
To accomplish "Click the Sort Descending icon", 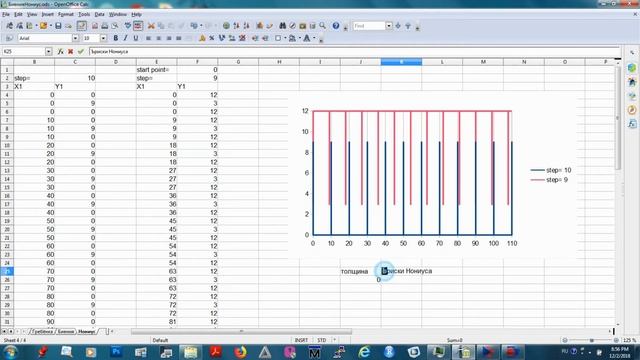I will tap(247, 26).
